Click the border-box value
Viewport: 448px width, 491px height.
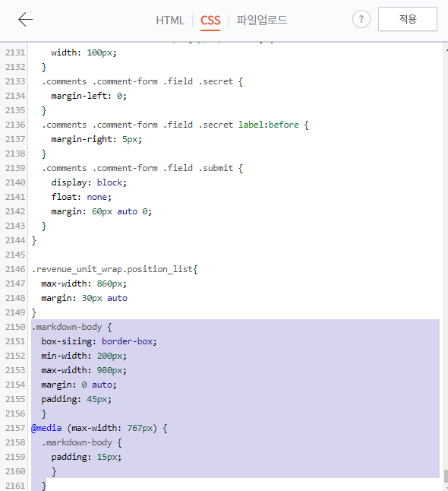[x=127, y=341]
